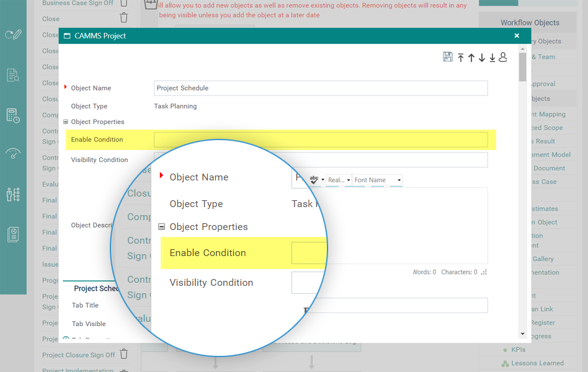Click the Words: 0 counter
588x372 pixels.
tap(424, 272)
